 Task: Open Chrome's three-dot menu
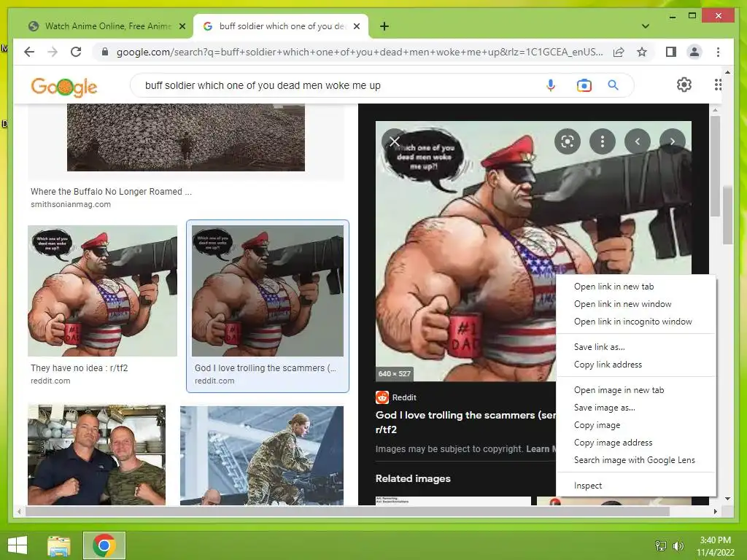[x=718, y=52]
